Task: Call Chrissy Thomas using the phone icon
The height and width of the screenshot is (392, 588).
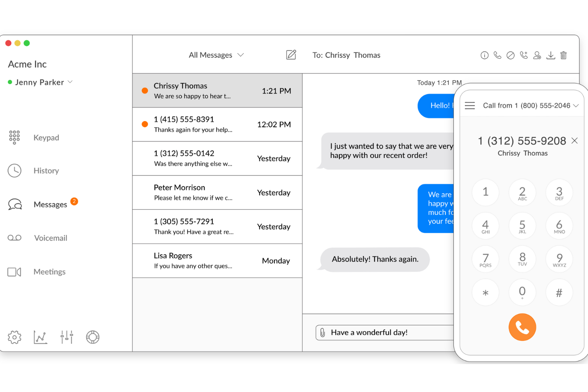Action: (497, 55)
